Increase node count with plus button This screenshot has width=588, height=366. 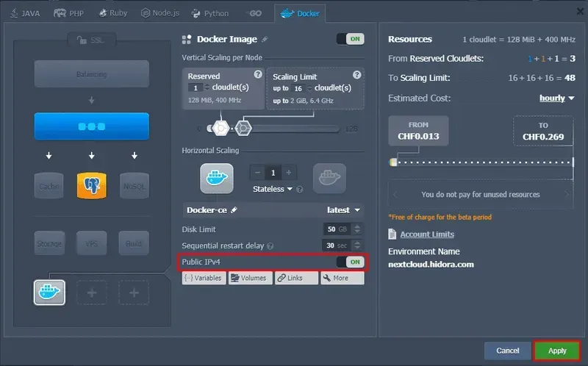pos(289,172)
